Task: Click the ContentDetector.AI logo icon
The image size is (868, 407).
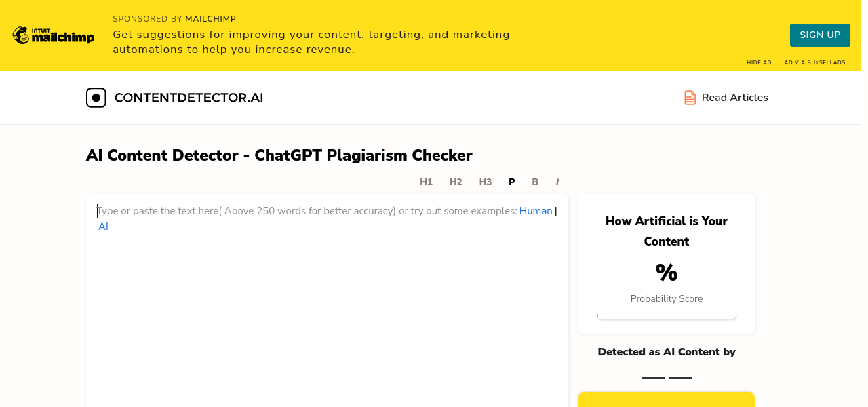Action: pyautogui.click(x=96, y=98)
